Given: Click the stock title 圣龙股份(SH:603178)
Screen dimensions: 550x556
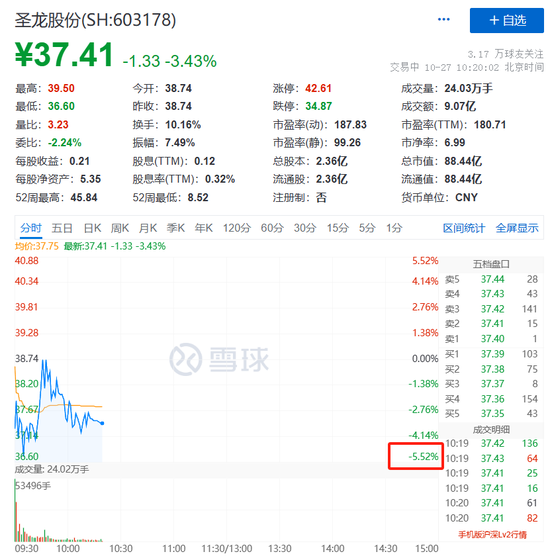Looking at the screenshot, I should point(95,20).
